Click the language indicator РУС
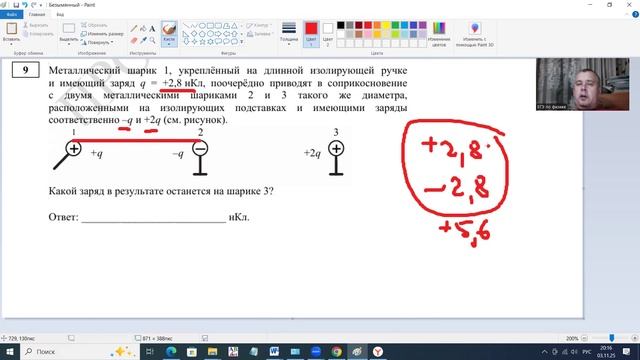 (587, 351)
